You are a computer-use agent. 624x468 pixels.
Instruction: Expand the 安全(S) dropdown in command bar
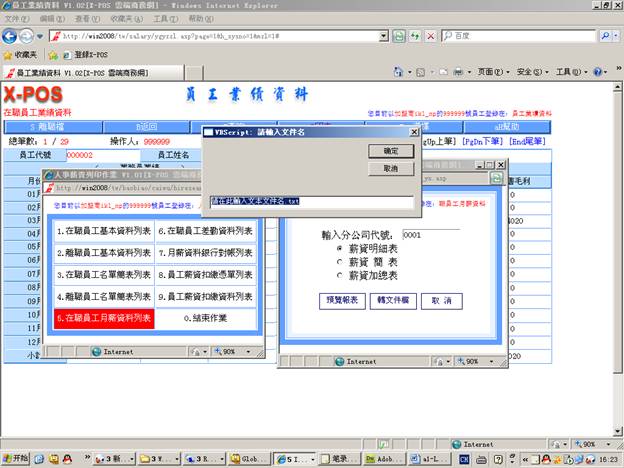[x=530, y=72]
